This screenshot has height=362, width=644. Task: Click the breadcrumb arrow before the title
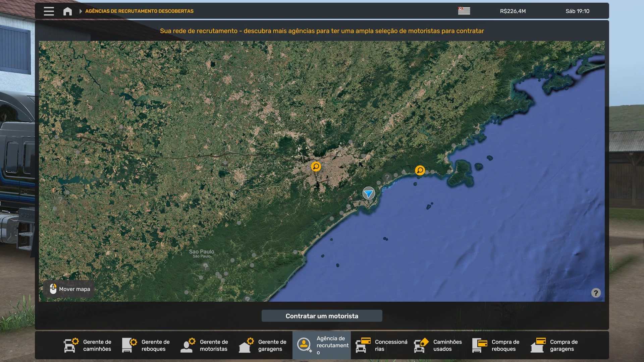point(80,11)
